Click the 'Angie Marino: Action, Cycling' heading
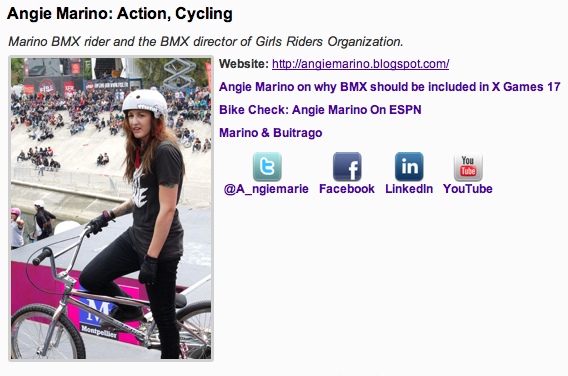 (x=120, y=14)
